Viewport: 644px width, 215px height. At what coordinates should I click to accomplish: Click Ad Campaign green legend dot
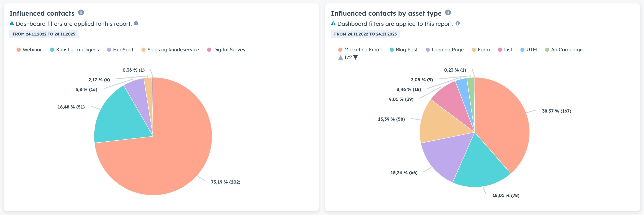click(x=547, y=50)
